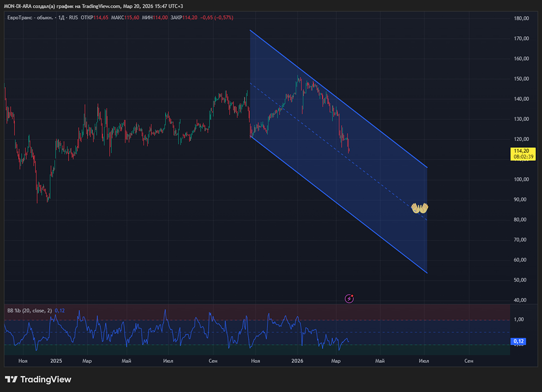Click the 60,00 price scale label
This screenshot has width=542, height=392.
(x=520, y=260)
